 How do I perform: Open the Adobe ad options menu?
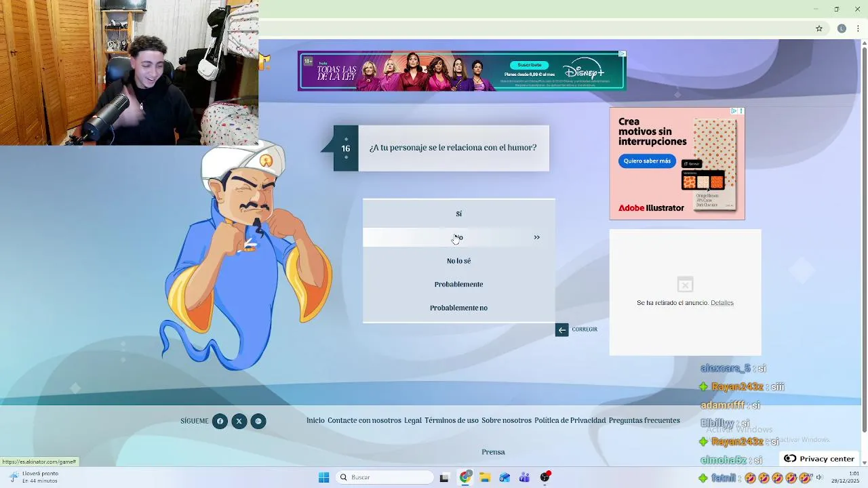click(741, 110)
